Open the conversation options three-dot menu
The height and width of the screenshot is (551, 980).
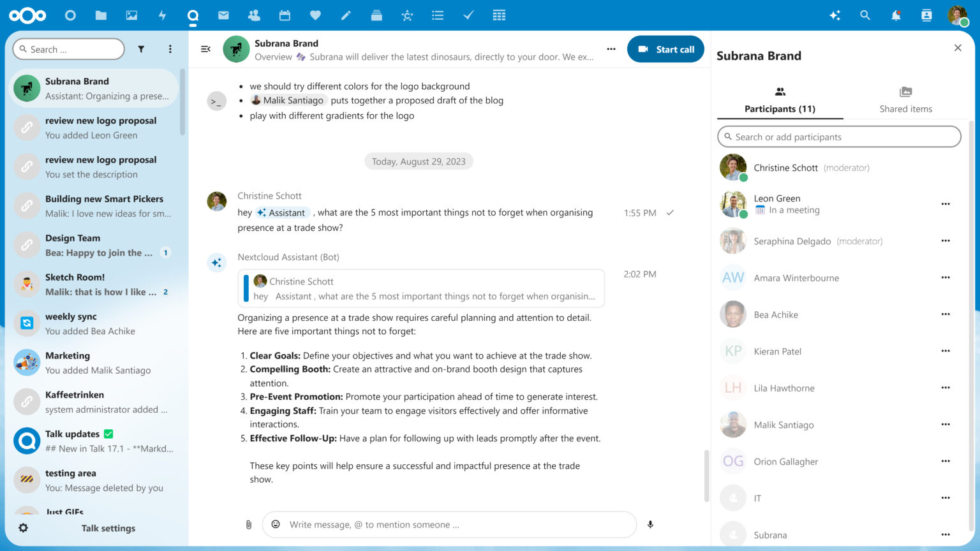(611, 48)
